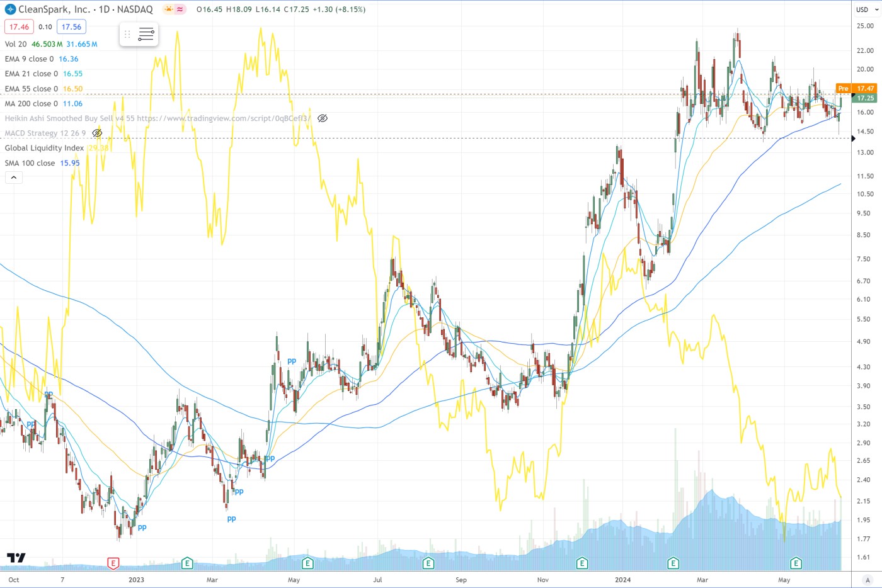This screenshot has width=882, height=588.
Task: Click the red 17.46 sell price button
Action: coord(19,27)
